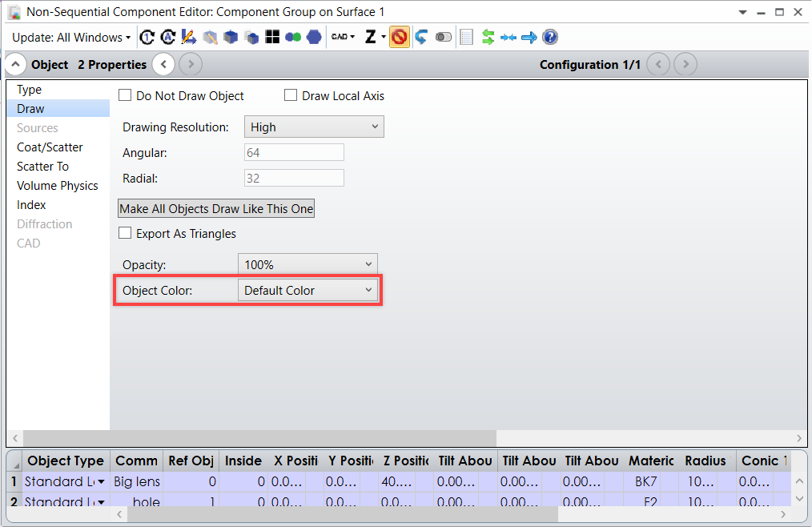
Task: Click the blue curved undo-style arrow icon
Action: [421, 37]
